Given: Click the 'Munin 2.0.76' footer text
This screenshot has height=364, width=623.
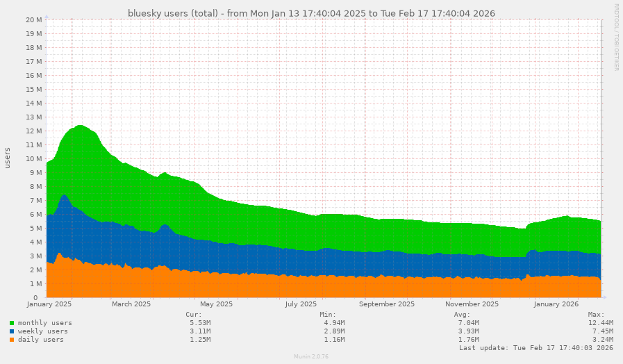Looking at the screenshot, I should 311,356.
